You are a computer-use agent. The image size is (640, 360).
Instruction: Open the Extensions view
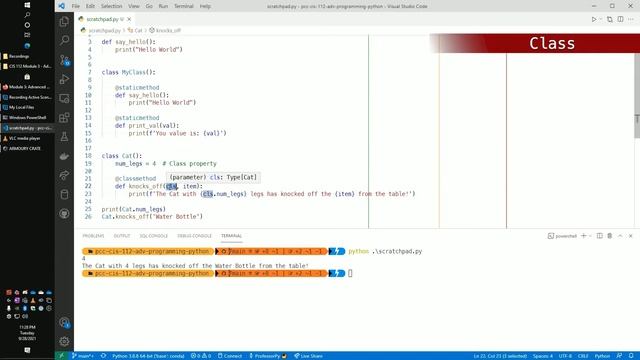coord(64,118)
